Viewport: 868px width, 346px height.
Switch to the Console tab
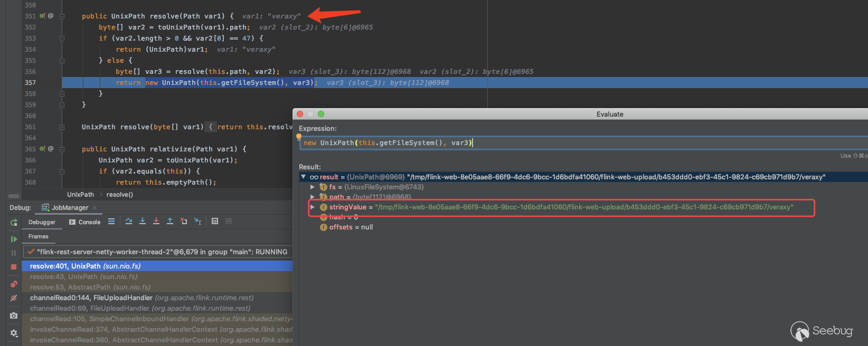[x=84, y=222]
